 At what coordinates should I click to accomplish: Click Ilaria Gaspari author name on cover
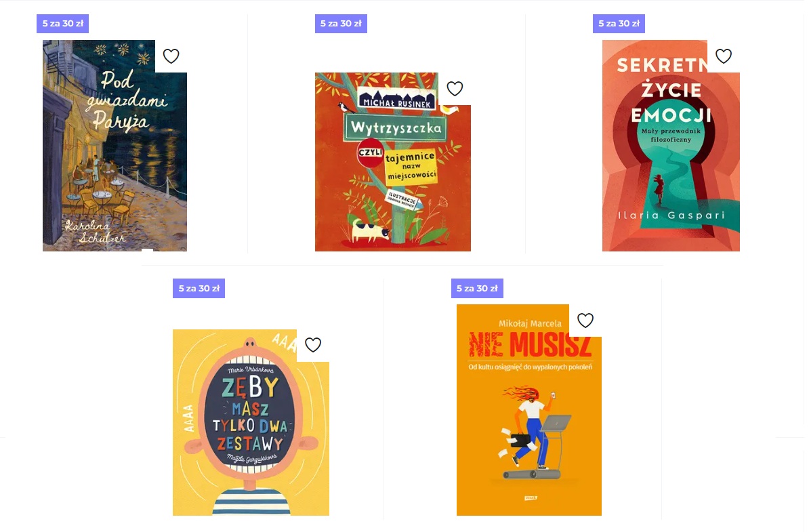pos(671,216)
